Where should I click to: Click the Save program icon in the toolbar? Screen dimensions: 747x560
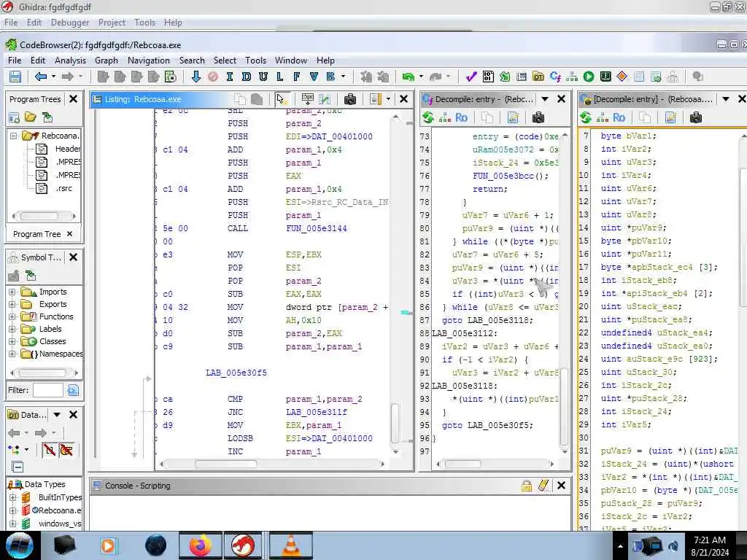[x=15, y=77]
